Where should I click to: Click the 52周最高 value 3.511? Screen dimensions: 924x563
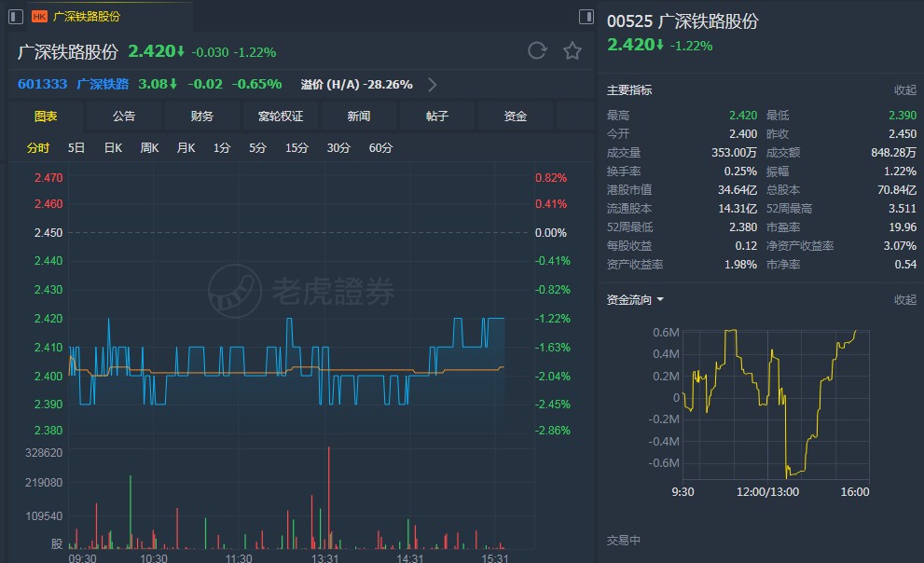click(903, 209)
